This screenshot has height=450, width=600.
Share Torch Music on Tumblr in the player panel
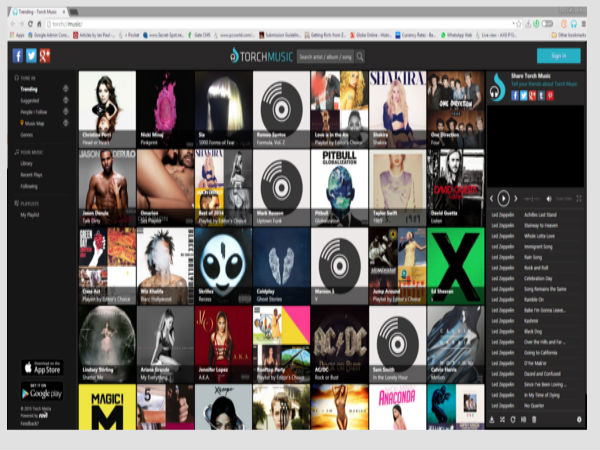click(x=541, y=95)
